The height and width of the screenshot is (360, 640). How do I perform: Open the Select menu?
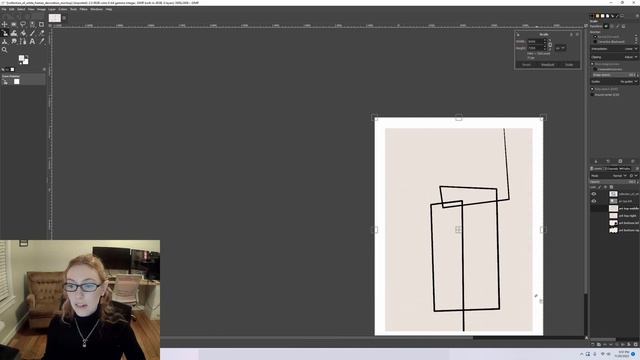21,9
